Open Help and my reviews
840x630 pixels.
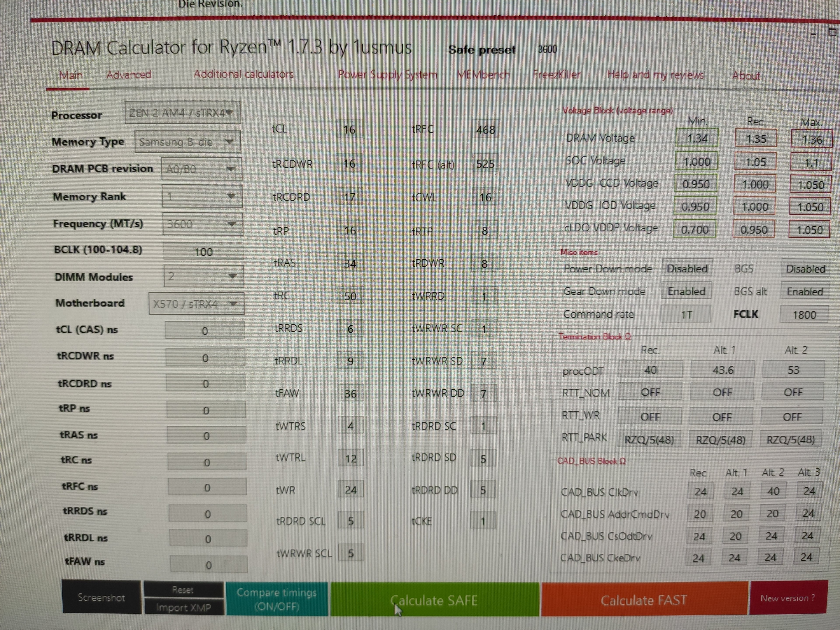point(656,75)
